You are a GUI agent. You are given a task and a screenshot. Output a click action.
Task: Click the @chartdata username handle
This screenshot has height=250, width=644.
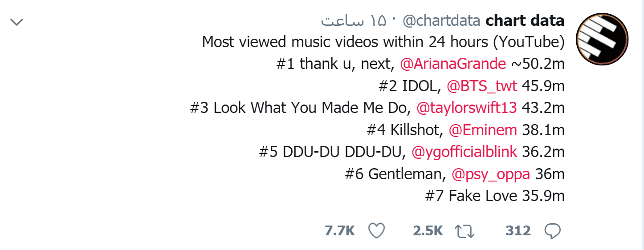[442, 20]
